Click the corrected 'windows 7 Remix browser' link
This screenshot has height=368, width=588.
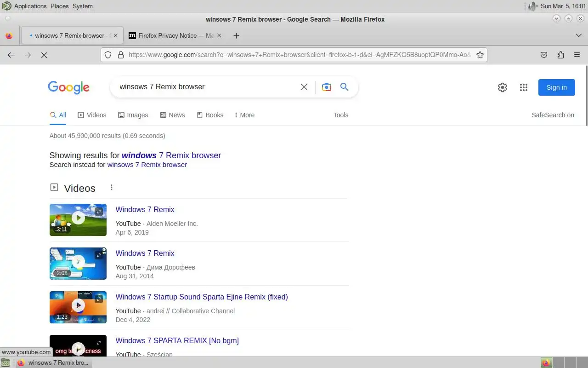(x=171, y=155)
